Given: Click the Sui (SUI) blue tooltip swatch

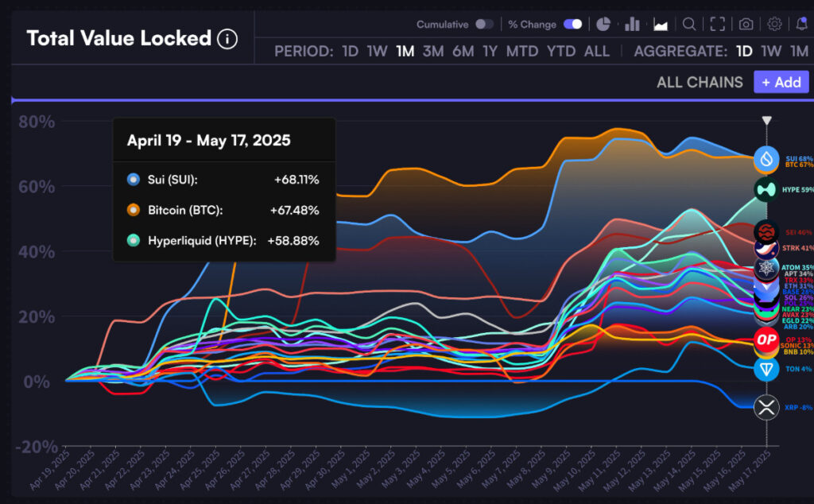Looking at the screenshot, I should coord(134,180).
